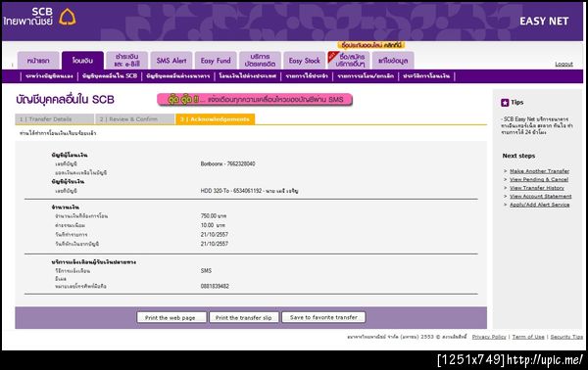Open the Easy Fund tab
Viewport: 588px width, 370px height.
pyautogui.click(x=216, y=61)
